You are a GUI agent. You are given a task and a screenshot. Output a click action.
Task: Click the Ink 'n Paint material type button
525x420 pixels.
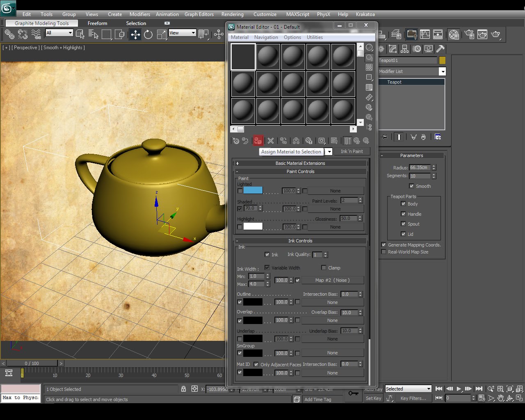(352, 151)
